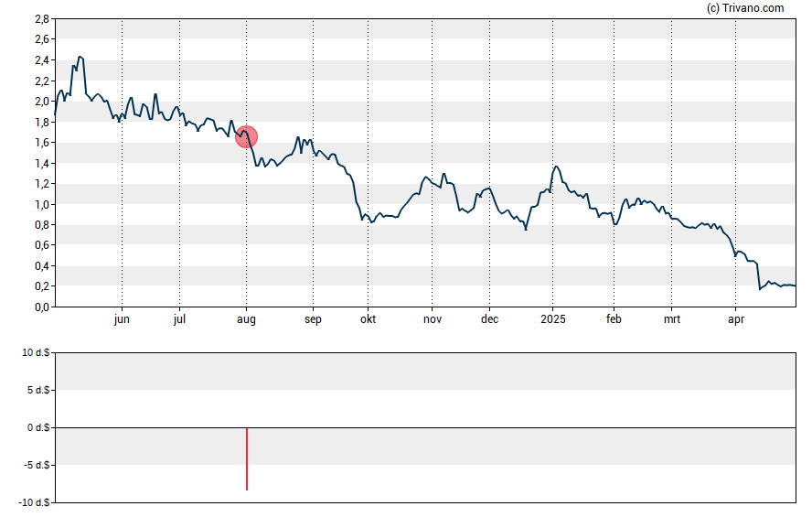Click the '2,0' price axis value
The image size is (812, 517).
pyautogui.click(x=42, y=102)
